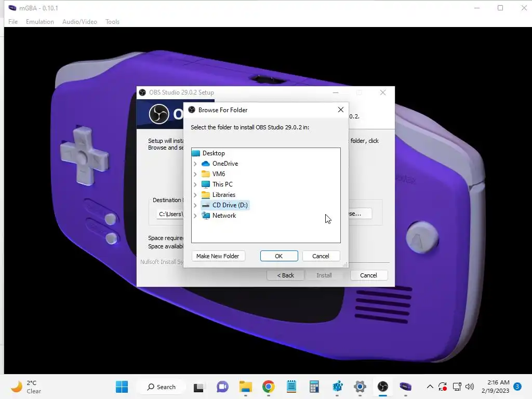This screenshot has height=399, width=532.
Task: Expand the VM6 folder node
Action: pos(195,174)
